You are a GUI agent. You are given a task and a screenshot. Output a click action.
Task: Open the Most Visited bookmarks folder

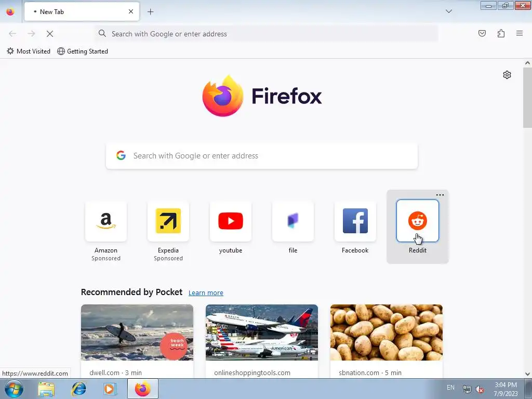29,51
